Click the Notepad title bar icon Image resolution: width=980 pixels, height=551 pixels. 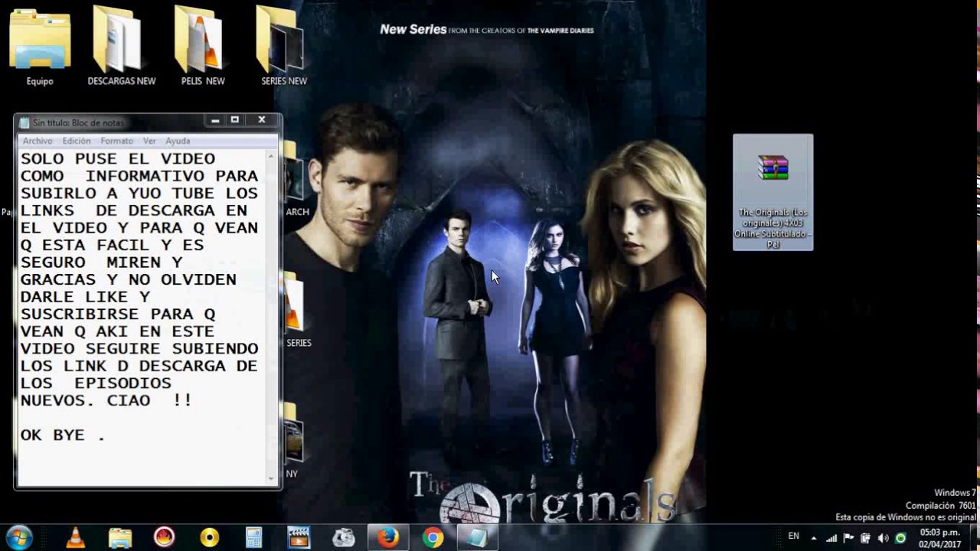click(24, 122)
